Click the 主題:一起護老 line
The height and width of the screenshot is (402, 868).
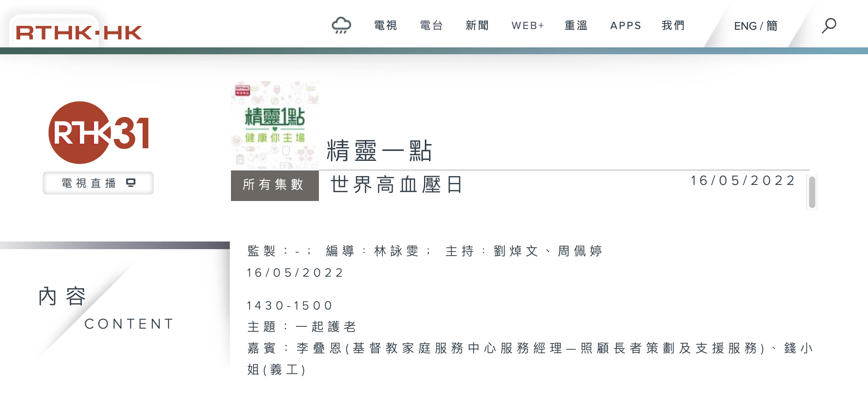click(x=302, y=327)
